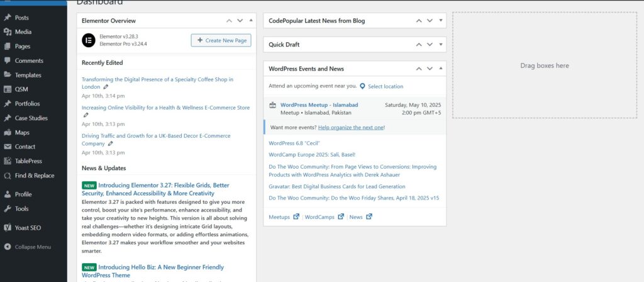Move Elementor Overview box up
644x282 pixels.
[229, 21]
